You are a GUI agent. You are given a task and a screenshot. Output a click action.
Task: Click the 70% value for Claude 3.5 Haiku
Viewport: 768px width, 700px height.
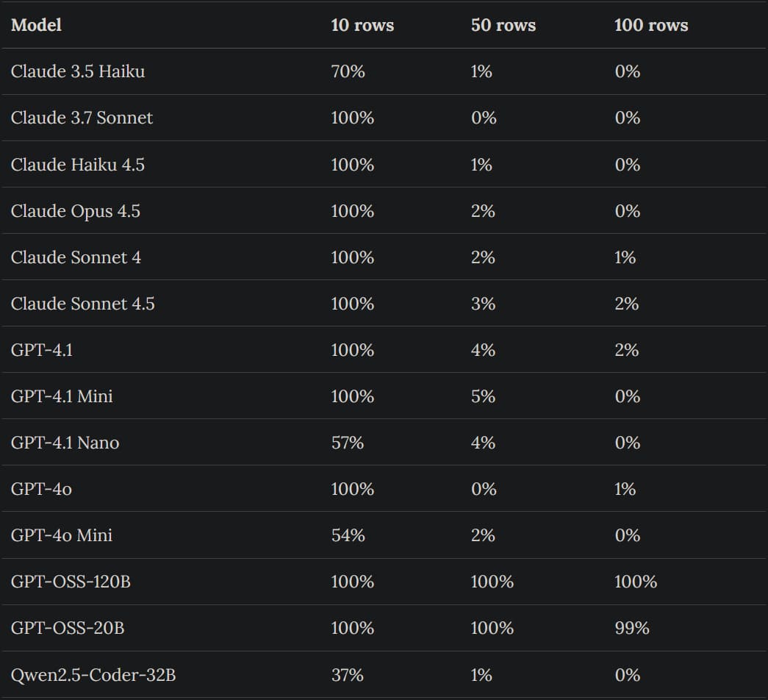348,71
